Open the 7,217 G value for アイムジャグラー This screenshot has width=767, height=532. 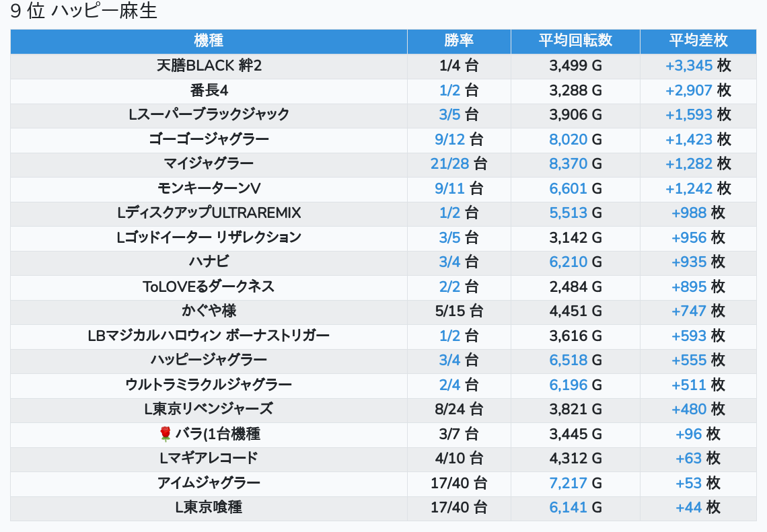pyautogui.click(x=569, y=483)
